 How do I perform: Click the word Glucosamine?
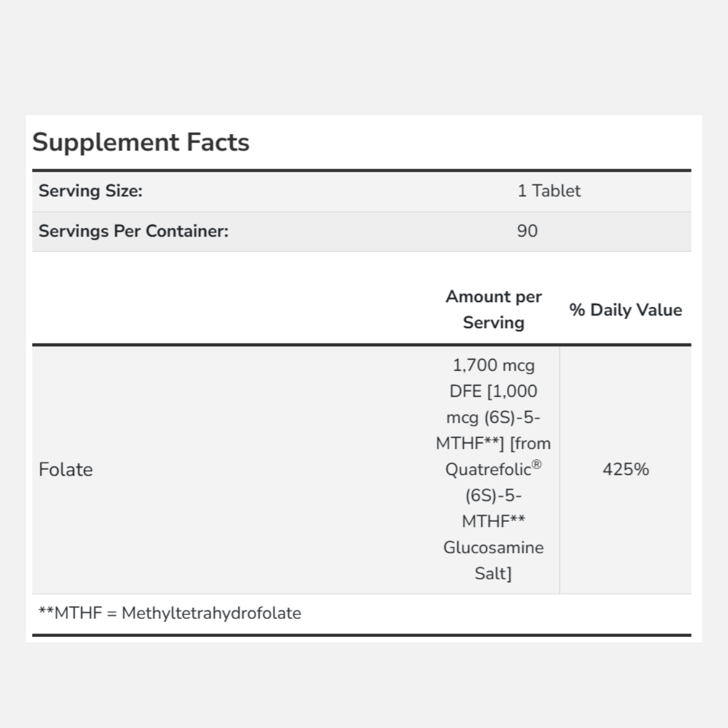coord(493,548)
